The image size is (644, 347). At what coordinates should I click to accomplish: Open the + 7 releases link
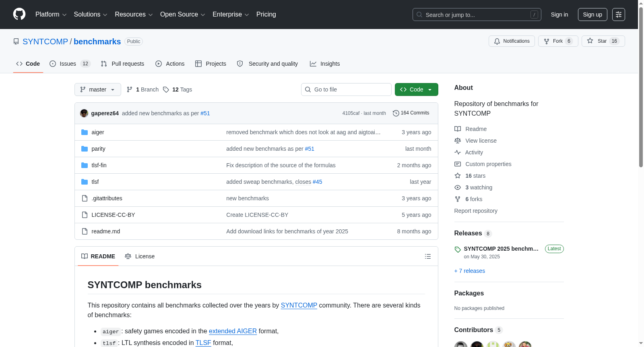click(x=470, y=271)
